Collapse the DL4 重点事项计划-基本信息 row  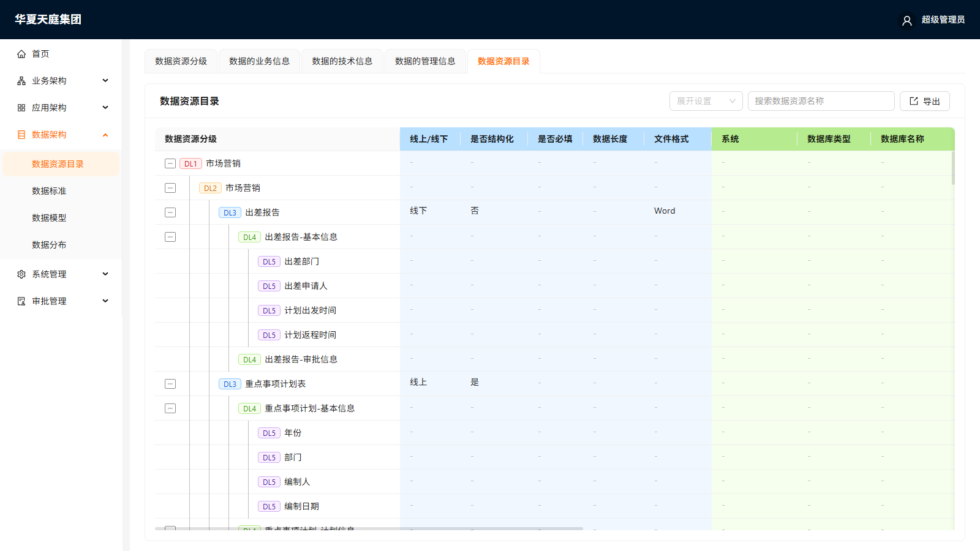[x=170, y=408]
